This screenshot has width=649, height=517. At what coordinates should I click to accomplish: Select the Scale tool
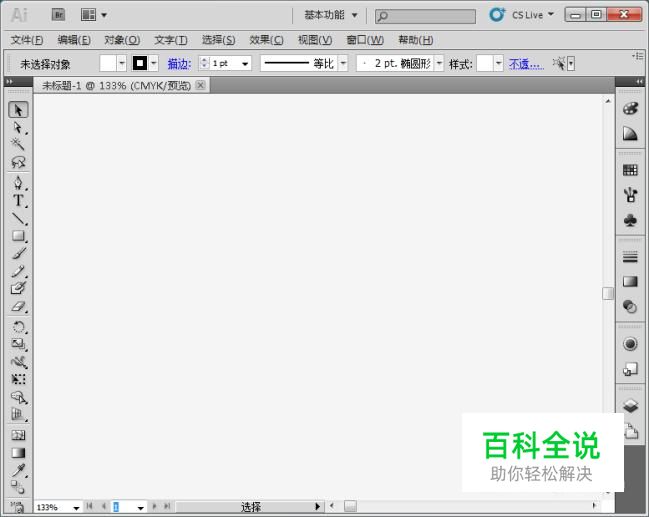point(18,344)
